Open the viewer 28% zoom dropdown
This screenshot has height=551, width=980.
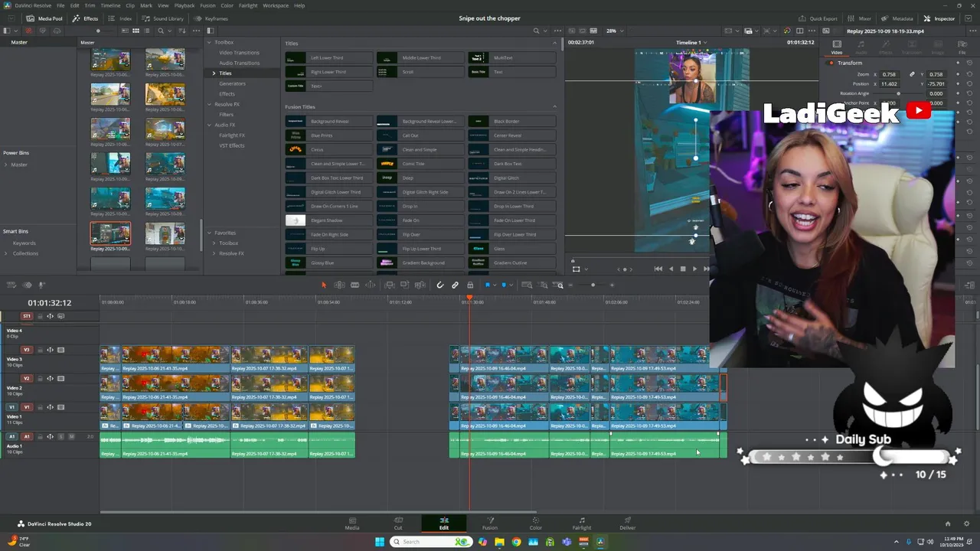click(613, 31)
